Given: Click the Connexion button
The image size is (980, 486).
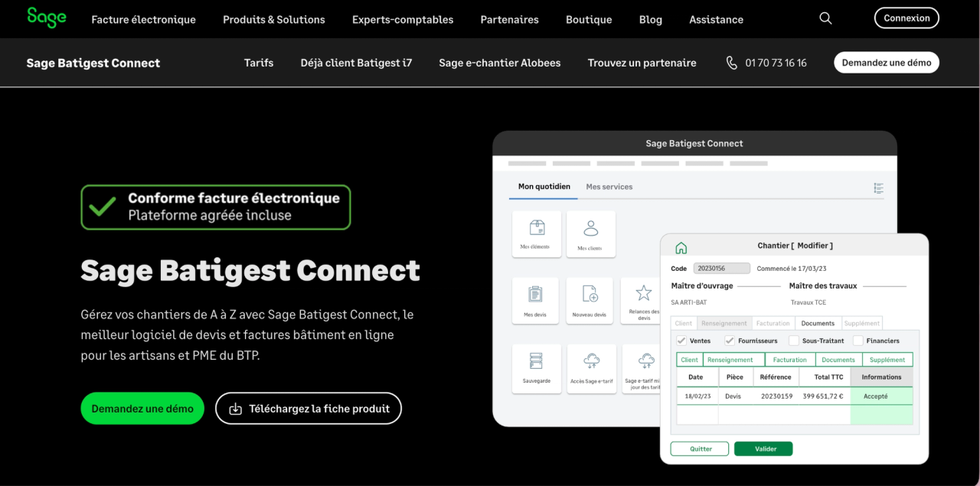Looking at the screenshot, I should coord(906,18).
